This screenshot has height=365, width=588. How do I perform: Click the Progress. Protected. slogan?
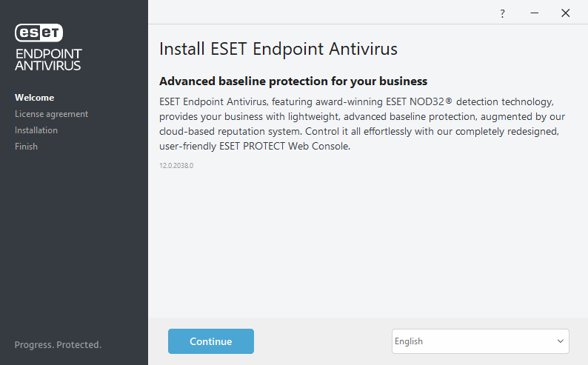click(x=58, y=345)
